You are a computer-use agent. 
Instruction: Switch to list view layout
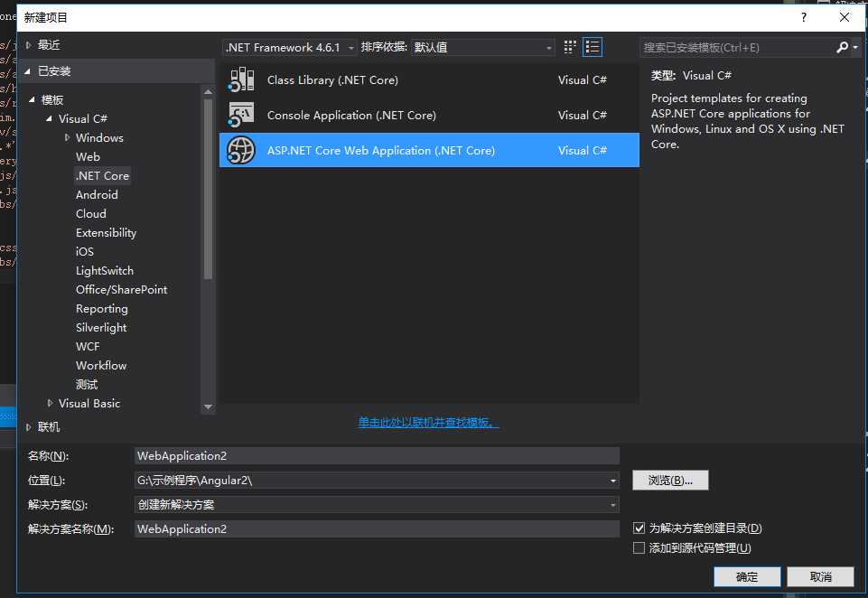pos(593,47)
